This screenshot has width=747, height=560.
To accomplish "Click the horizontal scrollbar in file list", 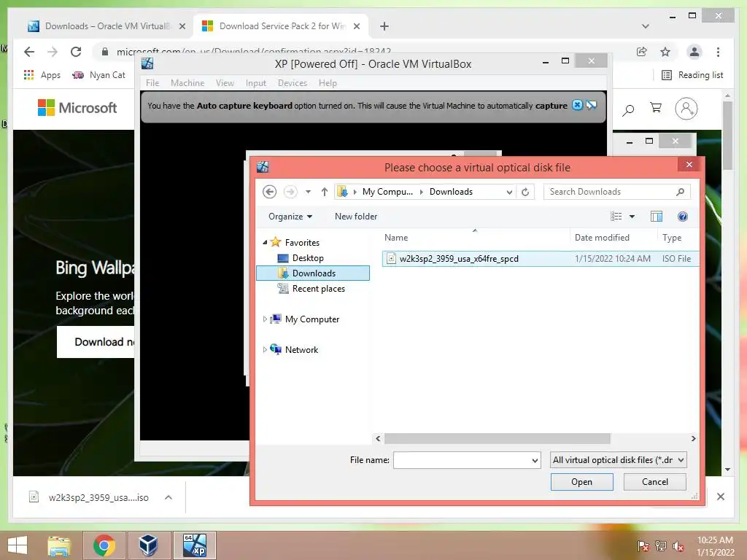I will pos(497,438).
